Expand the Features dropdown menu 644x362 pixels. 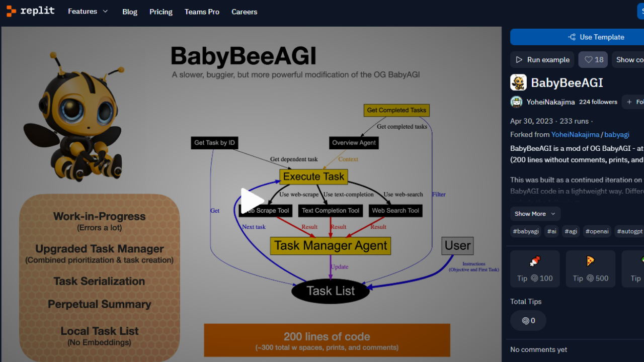(88, 11)
